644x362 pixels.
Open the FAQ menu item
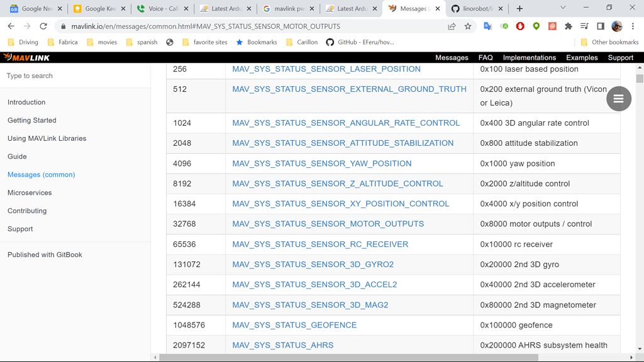click(x=485, y=57)
